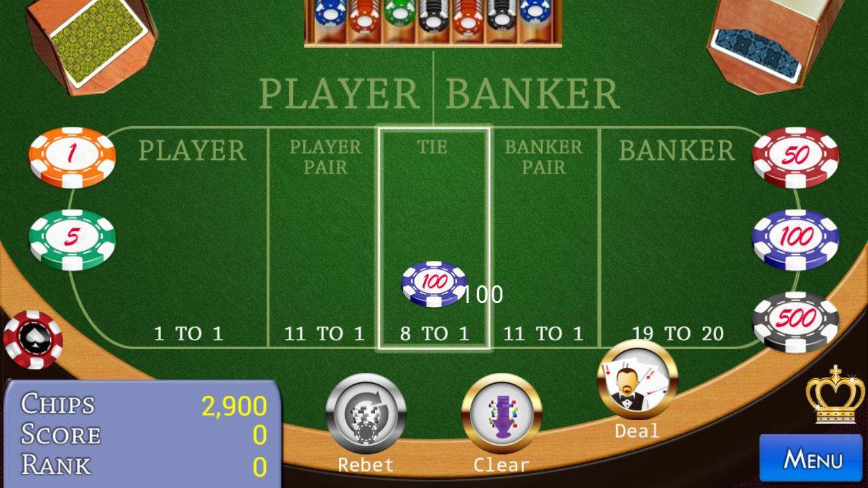Click the Deal dealer icon
Viewport: 868px width, 488px height.
[x=637, y=381]
